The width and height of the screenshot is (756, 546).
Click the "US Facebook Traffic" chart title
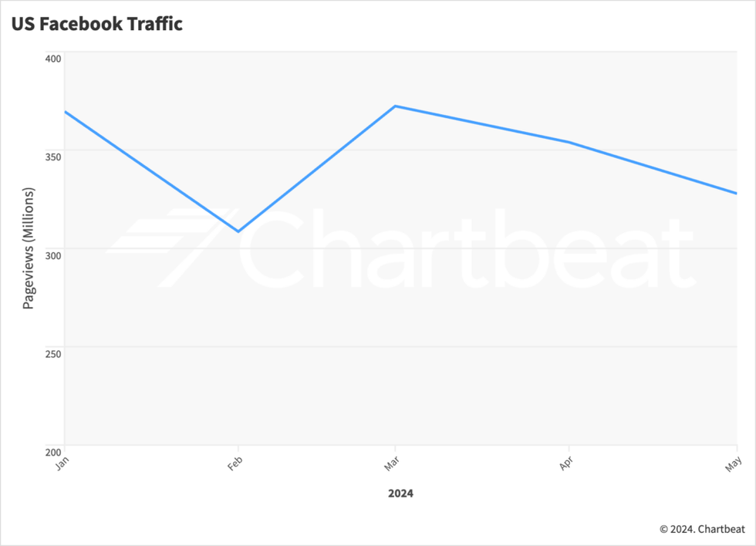pyautogui.click(x=96, y=24)
